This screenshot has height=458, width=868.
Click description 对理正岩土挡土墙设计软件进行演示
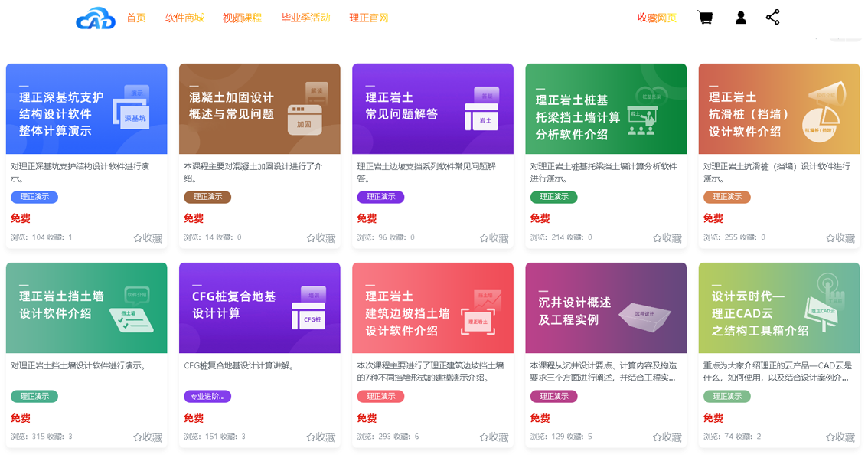[x=78, y=365]
